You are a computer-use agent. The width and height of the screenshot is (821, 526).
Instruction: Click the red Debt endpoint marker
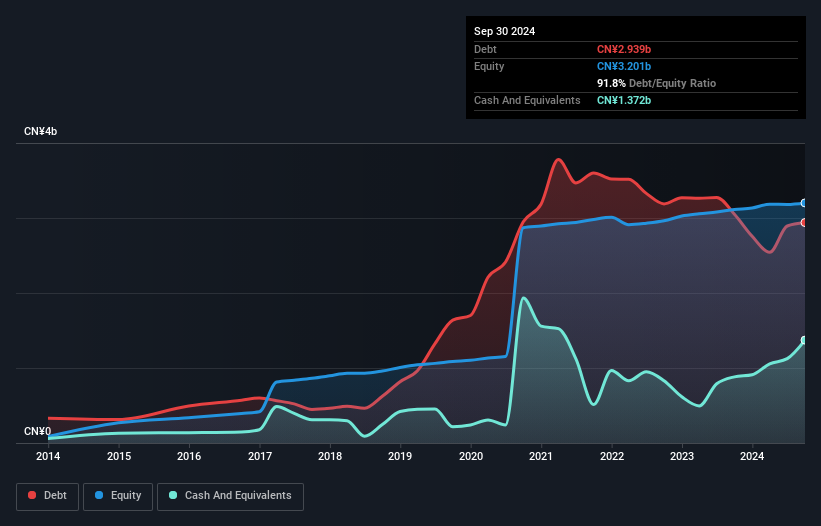(x=804, y=222)
